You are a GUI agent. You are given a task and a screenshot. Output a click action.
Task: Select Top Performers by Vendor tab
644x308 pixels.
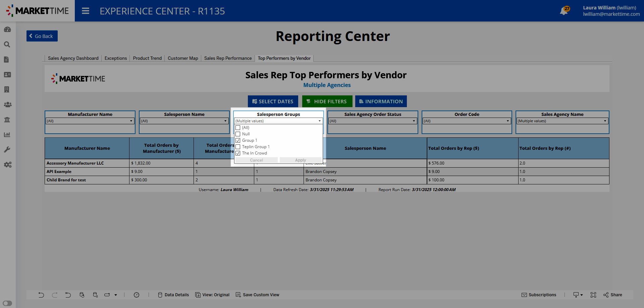point(284,58)
